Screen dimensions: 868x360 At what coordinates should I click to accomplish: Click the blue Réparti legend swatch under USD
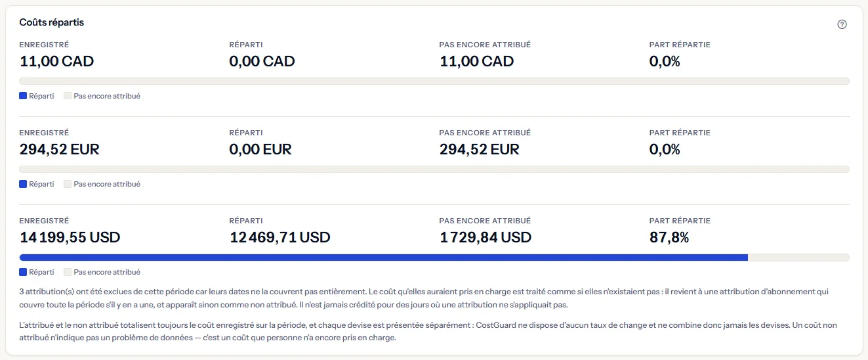click(x=23, y=272)
